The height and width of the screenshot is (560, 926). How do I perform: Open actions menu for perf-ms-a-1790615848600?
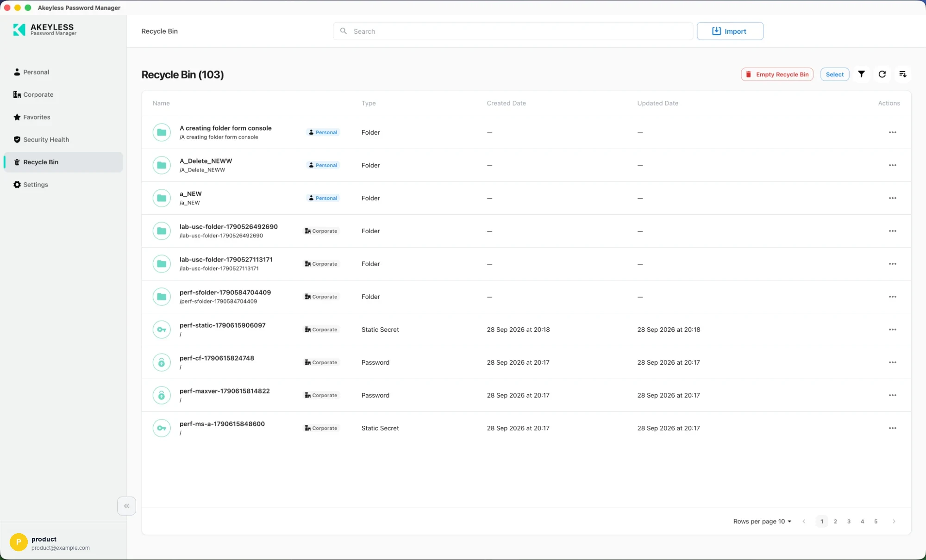click(x=893, y=428)
